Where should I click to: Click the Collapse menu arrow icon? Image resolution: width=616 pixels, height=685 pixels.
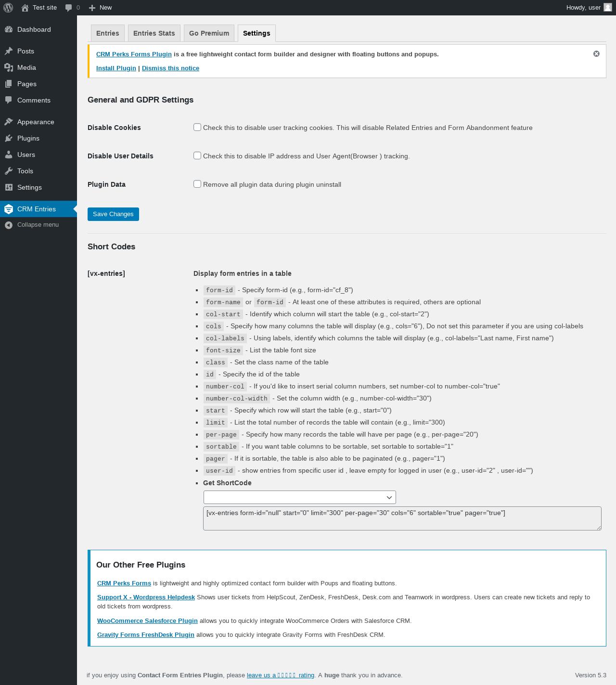[x=9, y=225]
